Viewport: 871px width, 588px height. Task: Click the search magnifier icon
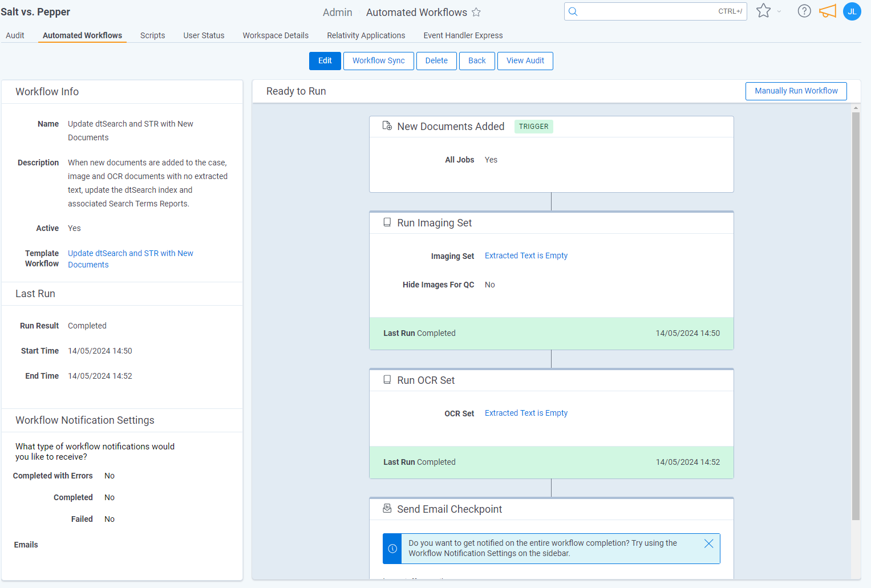click(x=573, y=11)
